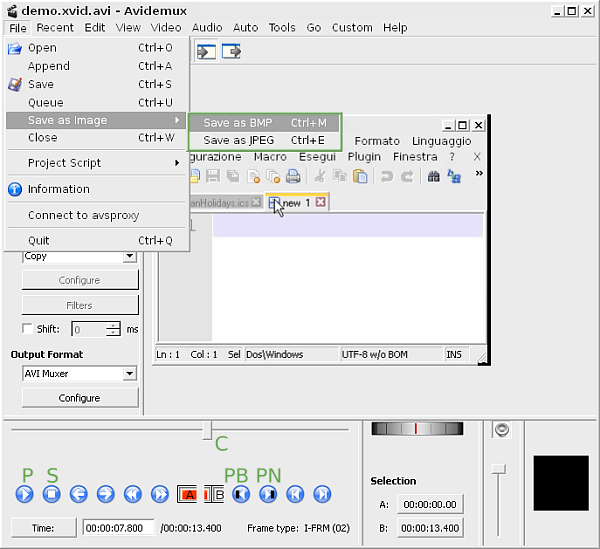The width and height of the screenshot is (600, 549).
Task: Click the current time input field
Action: pos(118,528)
